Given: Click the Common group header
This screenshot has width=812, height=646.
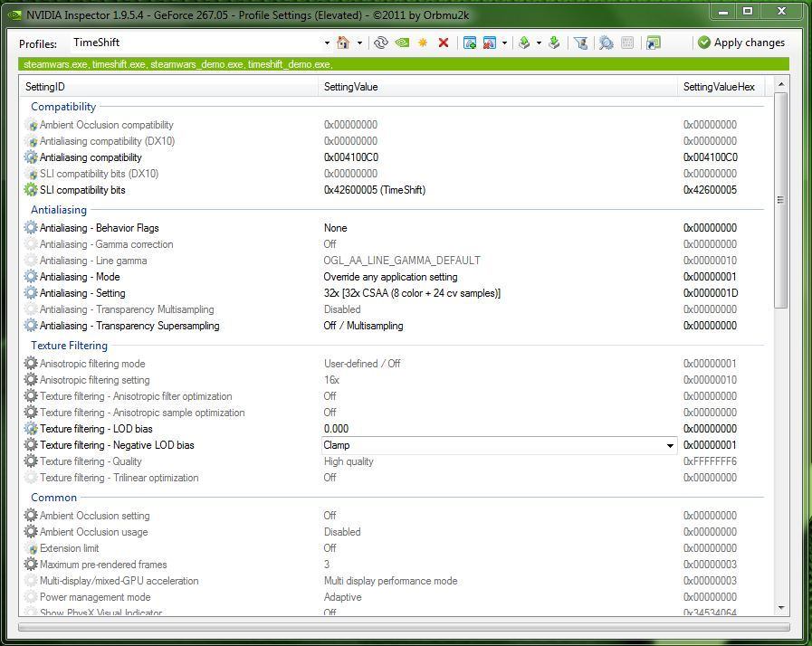Looking at the screenshot, I should coord(53,498).
